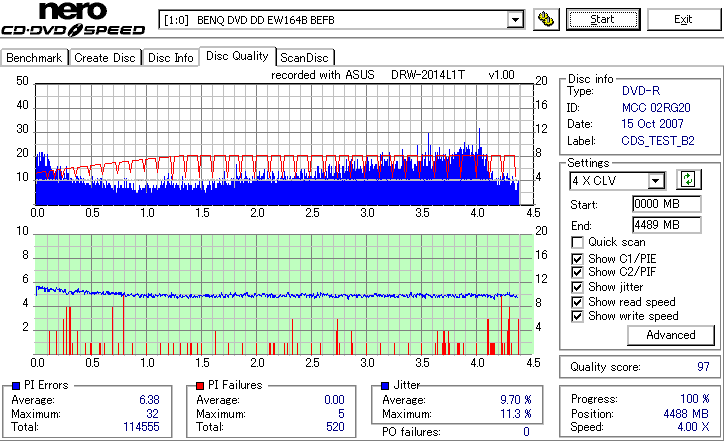Enable the Quick scan checkbox
This screenshot has width=724, height=441.
click(x=577, y=242)
